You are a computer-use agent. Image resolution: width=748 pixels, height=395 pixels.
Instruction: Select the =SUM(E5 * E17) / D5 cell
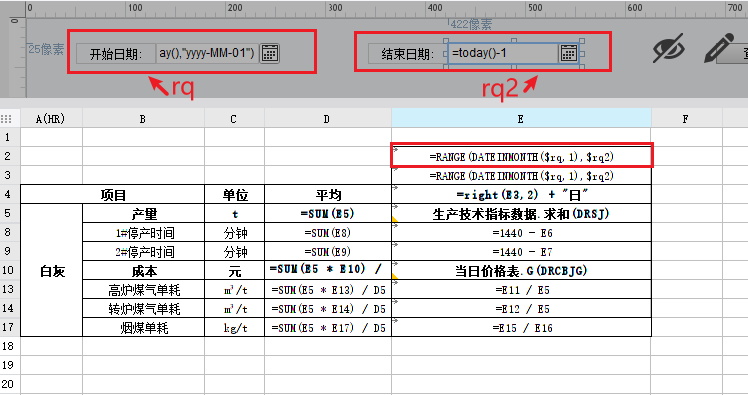[x=328, y=328]
